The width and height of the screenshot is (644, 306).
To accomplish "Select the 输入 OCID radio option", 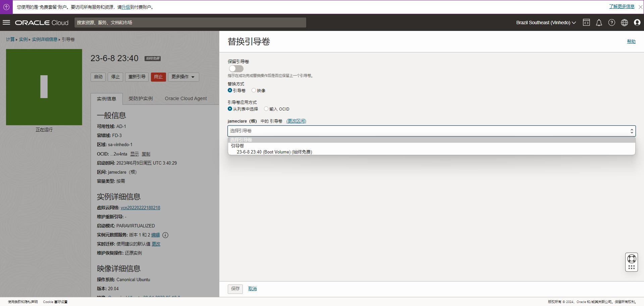I will coord(266,109).
